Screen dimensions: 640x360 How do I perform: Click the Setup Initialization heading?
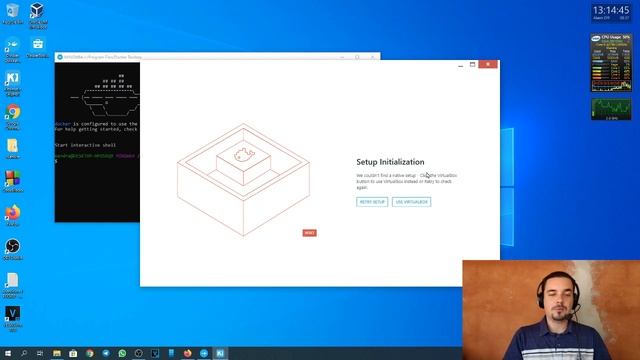pyautogui.click(x=390, y=162)
